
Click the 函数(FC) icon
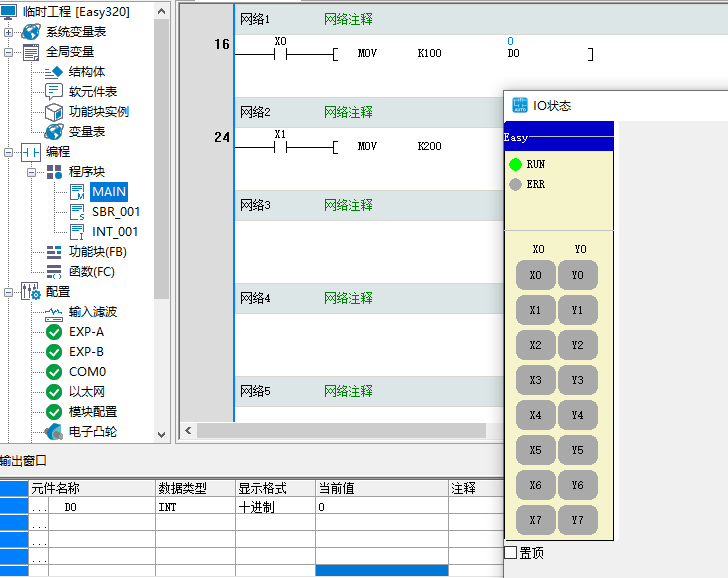(54, 272)
